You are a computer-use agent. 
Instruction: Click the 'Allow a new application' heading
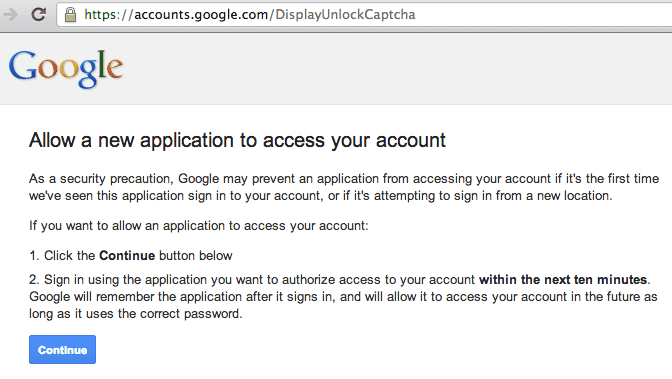pos(237,140)
